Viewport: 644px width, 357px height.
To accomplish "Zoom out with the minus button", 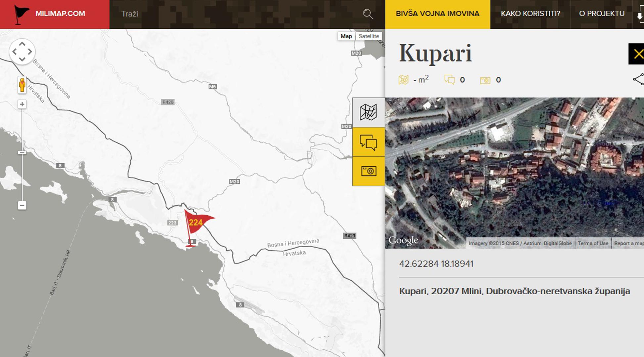I will point(22,205).
